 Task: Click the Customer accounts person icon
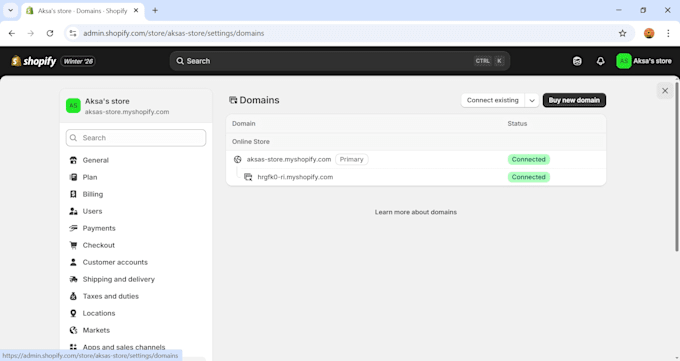coord(73,262)
